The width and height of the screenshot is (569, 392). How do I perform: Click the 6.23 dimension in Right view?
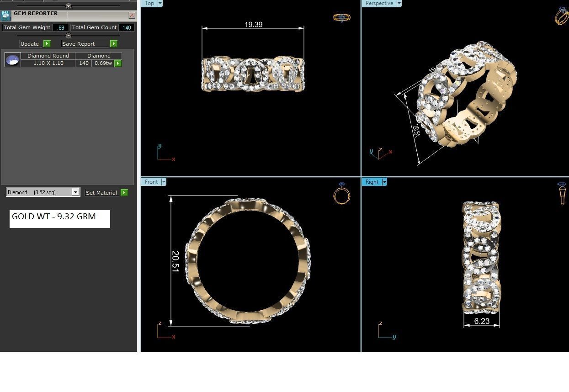click(482, 321)
